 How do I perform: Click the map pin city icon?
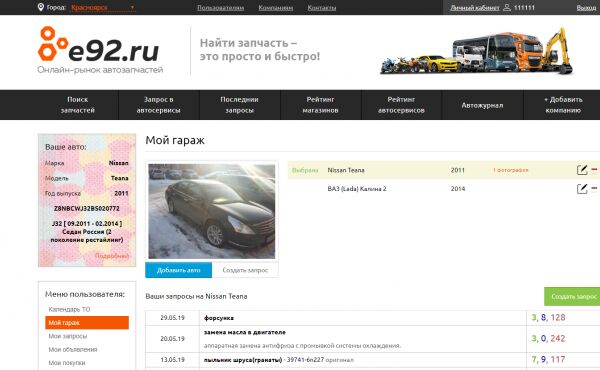tap(41, 7)
